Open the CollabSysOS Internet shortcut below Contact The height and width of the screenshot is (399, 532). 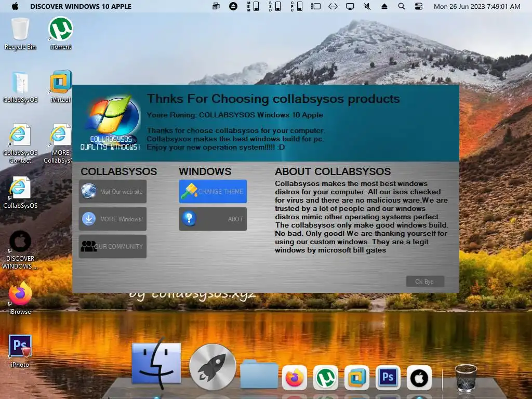[x=20, y=193]
